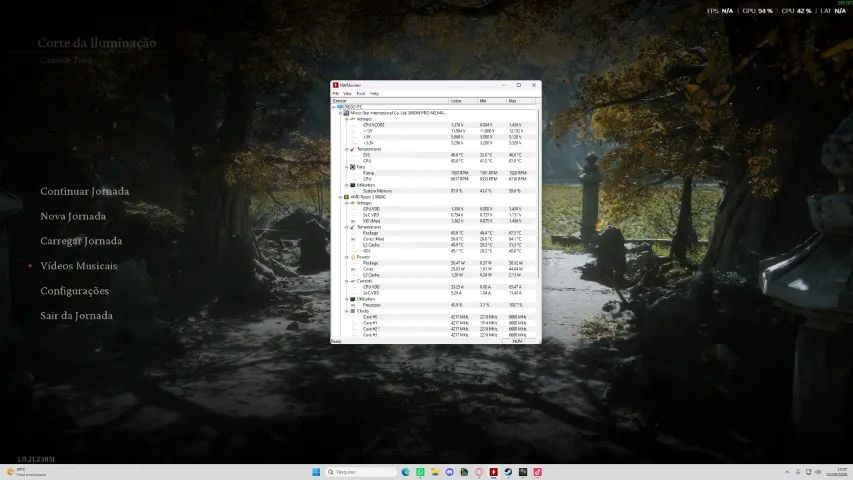Select the Micro-Star International motherboard label
The width and height of the screenshot is (853, 480).
(399, 113)
